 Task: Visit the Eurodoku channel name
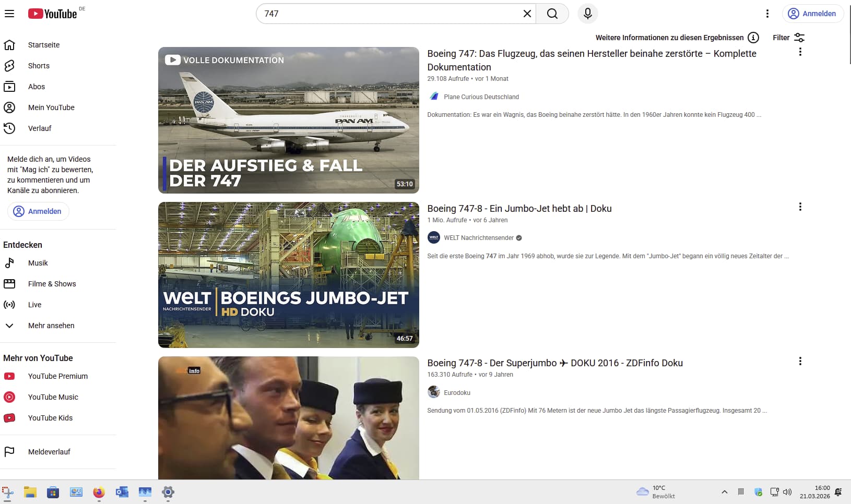pos(457,393)
